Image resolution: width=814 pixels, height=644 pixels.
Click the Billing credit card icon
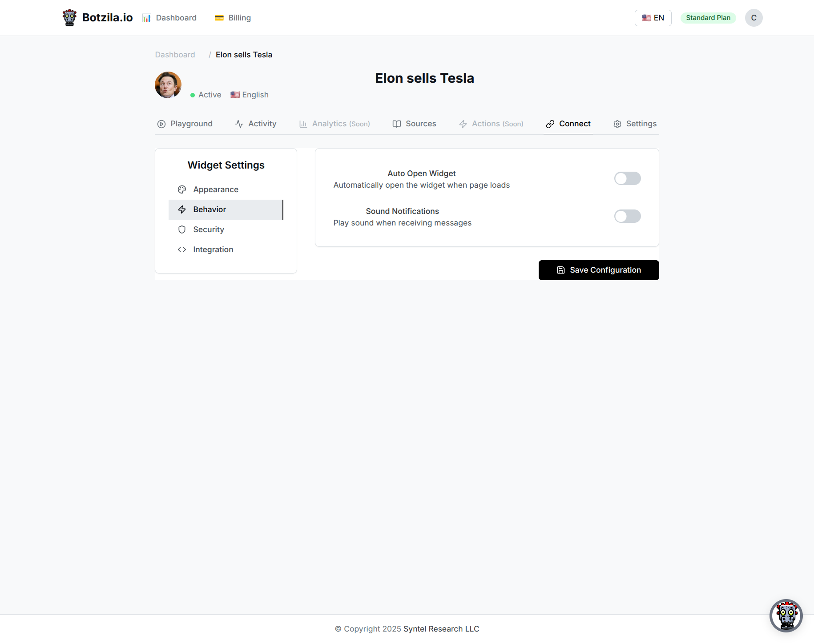click(x=219, y=18)
